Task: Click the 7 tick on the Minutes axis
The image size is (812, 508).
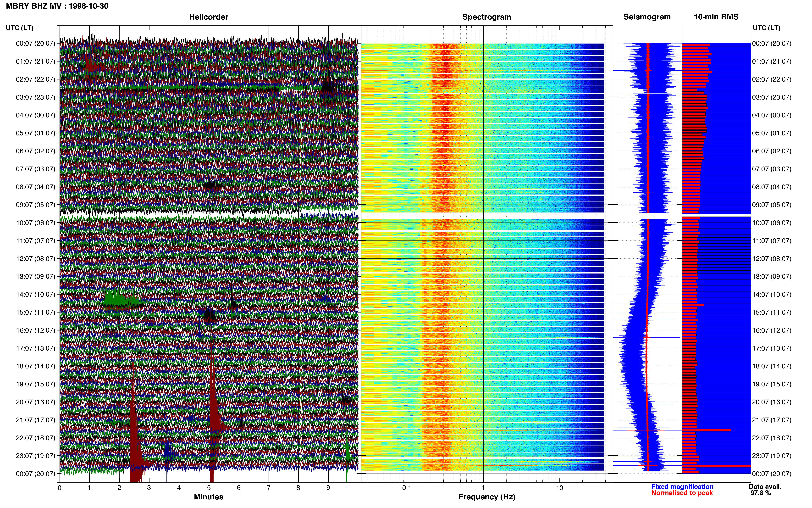Action: (x=269, y=488)
